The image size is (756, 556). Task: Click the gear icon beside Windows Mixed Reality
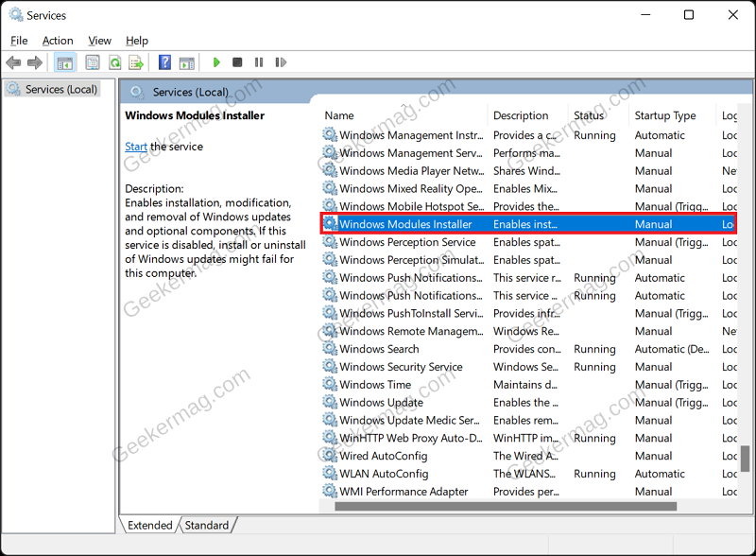[x=330, y=188]
